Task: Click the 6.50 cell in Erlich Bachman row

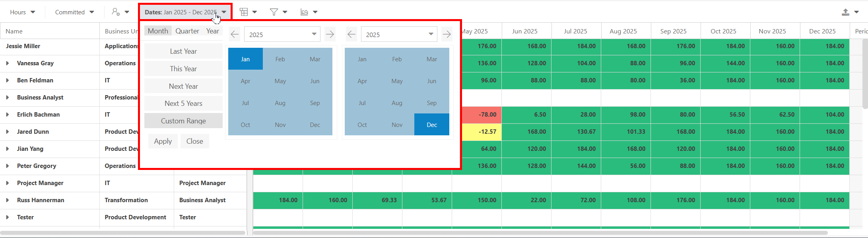Action: point(527,115)
